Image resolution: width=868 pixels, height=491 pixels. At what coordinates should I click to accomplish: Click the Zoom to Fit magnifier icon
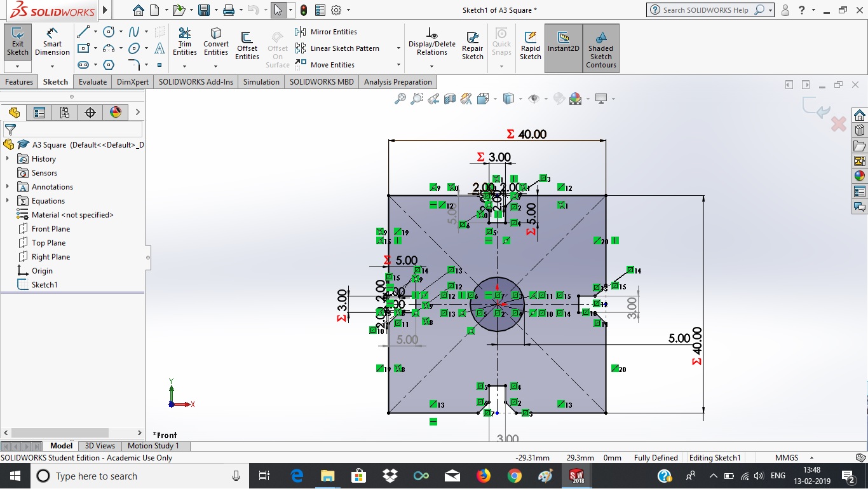point(400,99)
